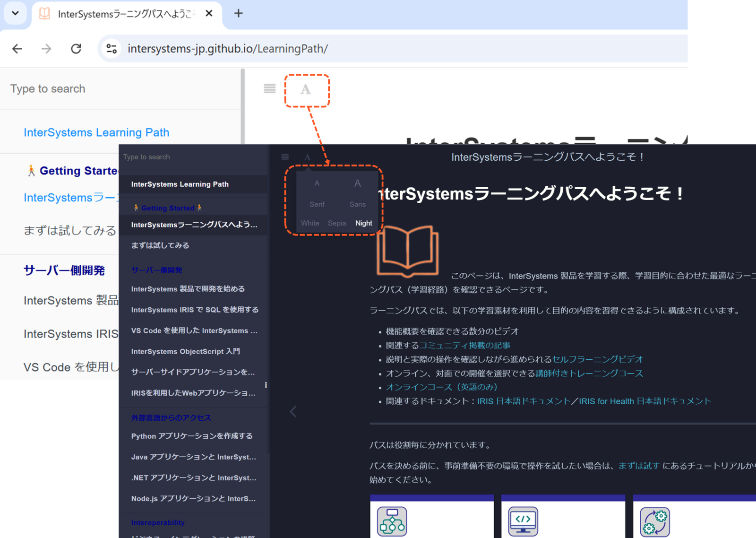Open 'Python アプリケーションを作成する' sidebar item
This screenshot has height=538, width=756.
point(192,436)
